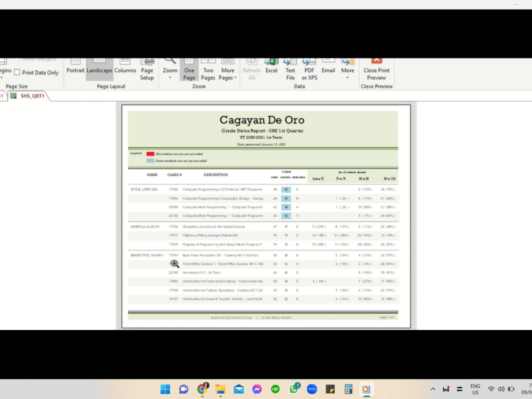Click the ENG US language indicator

[475, 389]
